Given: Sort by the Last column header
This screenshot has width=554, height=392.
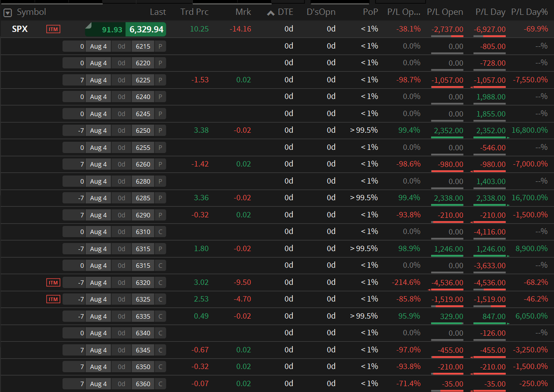Looking at the screenshot, I should (158, 12).
